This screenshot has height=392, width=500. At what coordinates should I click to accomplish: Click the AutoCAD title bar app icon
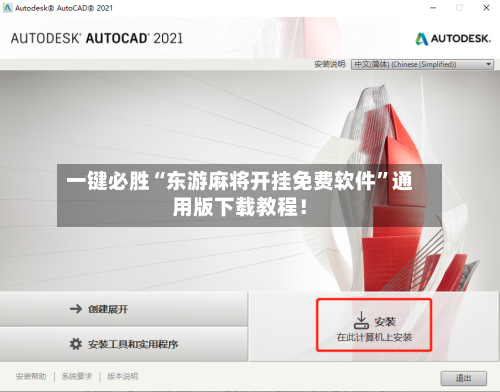(x=7, y=8)
